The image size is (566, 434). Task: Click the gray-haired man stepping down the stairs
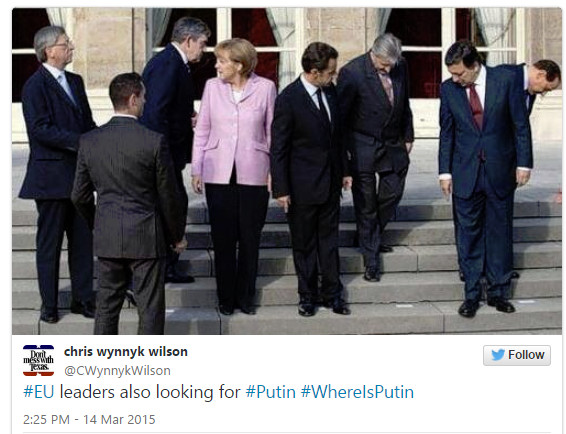[377, 157]
